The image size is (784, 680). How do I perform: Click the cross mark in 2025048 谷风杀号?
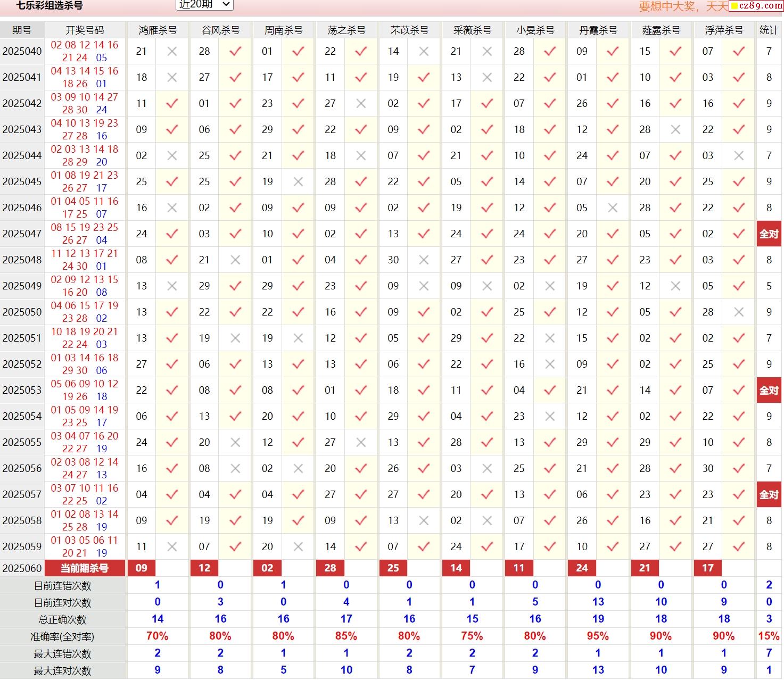click(x=235, y=260)
